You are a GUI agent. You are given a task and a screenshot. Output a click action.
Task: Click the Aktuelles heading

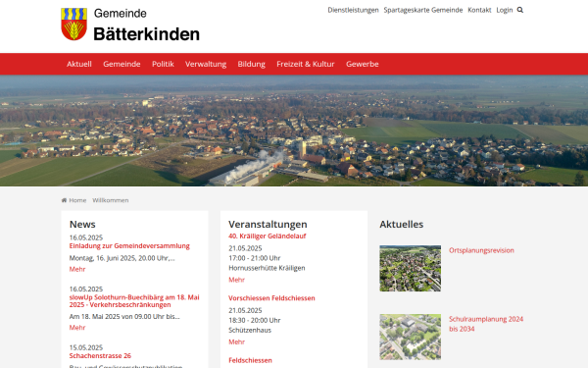coord(401,224)
